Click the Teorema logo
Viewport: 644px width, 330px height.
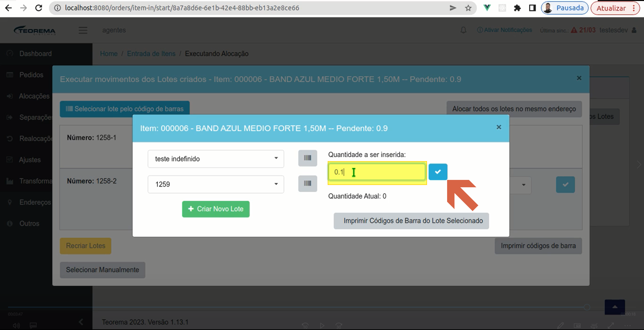click(35, 30)
